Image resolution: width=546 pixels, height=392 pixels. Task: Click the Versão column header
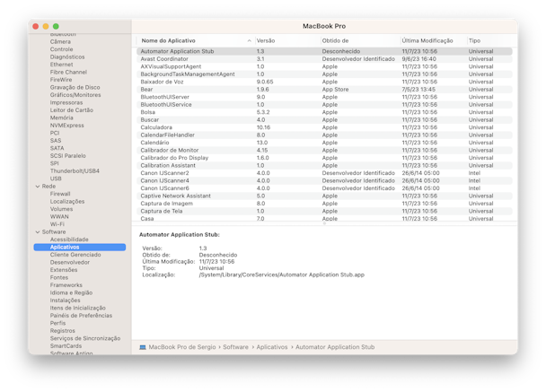pos(266,40)
